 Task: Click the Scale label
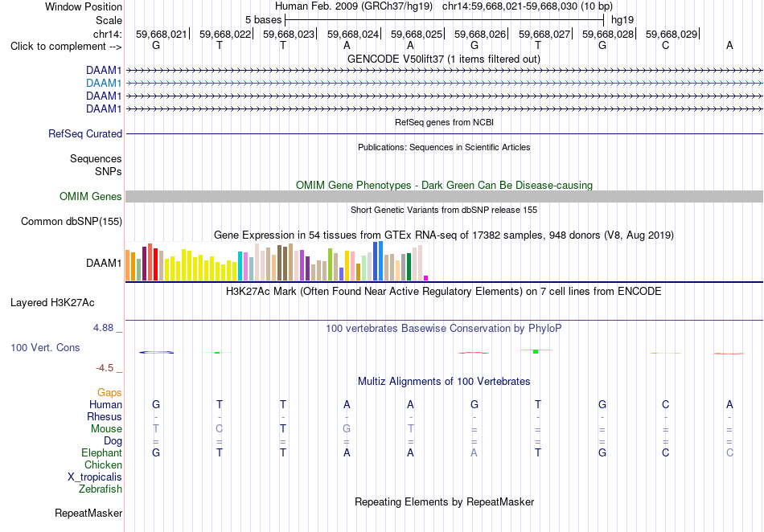[109, 20]
